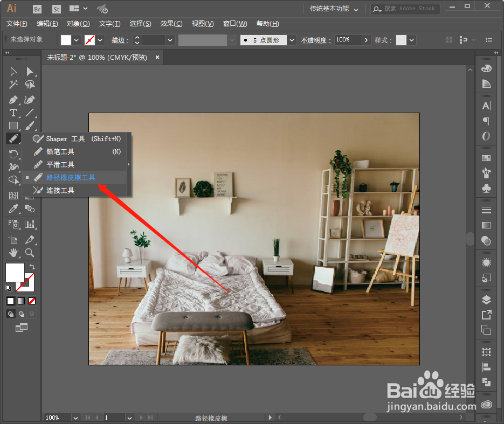Select the Rotate tool
The image size is (504, 424).
[13, 154]
